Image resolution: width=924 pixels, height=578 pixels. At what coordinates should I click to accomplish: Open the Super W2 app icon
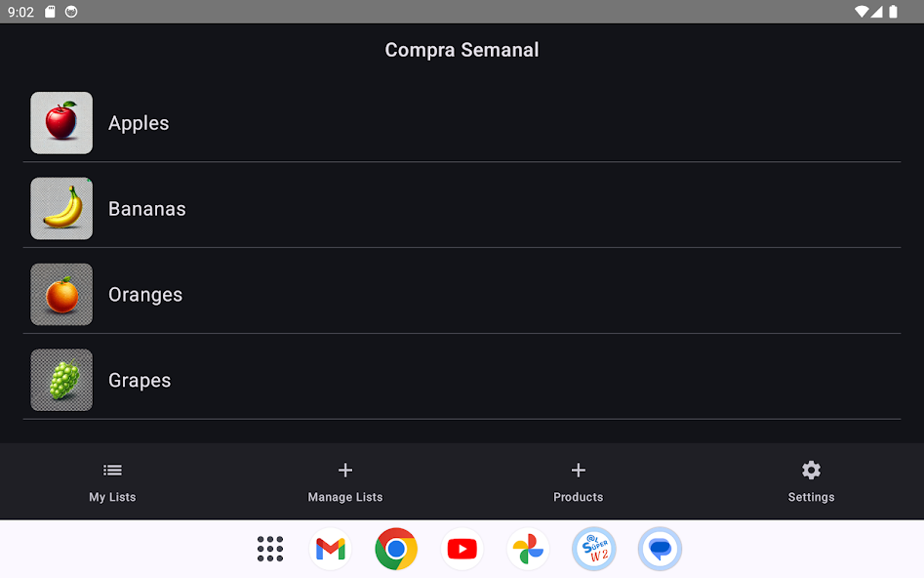point(594,549)
